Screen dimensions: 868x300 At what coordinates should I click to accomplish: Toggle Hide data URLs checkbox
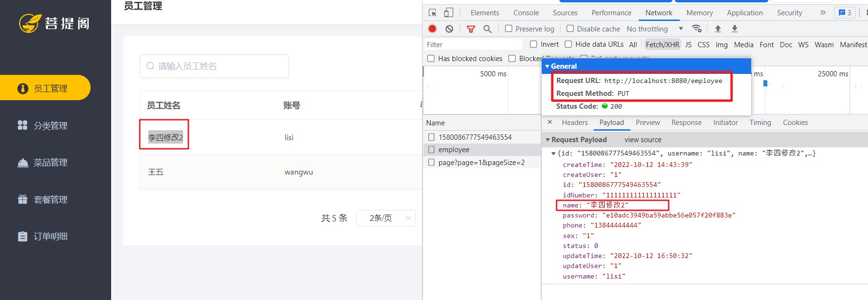pos(568,44)
